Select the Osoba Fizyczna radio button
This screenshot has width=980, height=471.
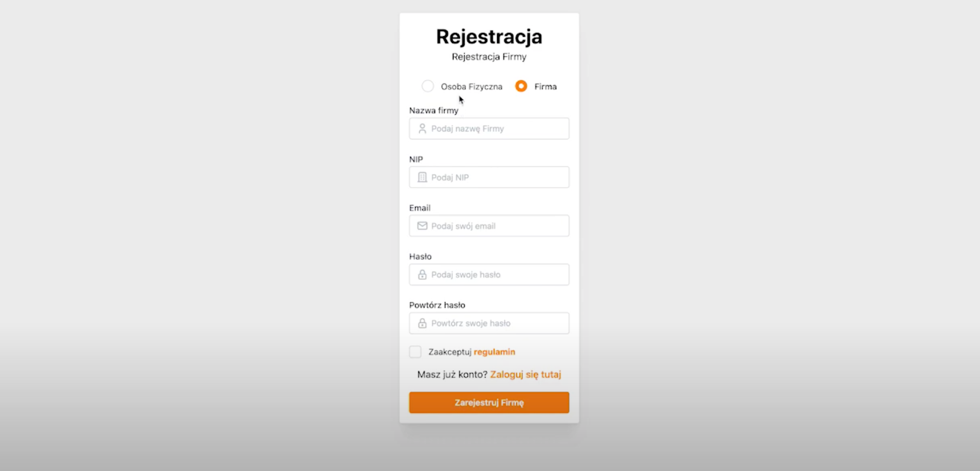click(428, 86)
